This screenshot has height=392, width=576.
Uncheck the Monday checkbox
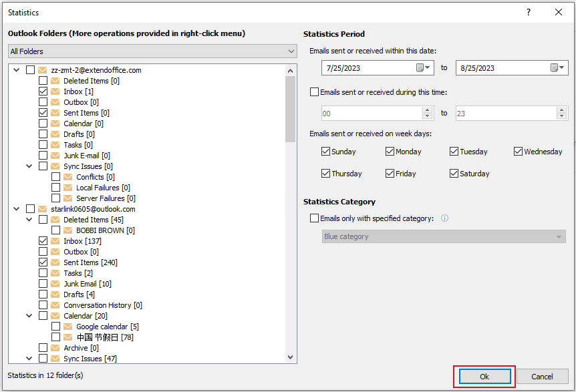click(390, 152)
